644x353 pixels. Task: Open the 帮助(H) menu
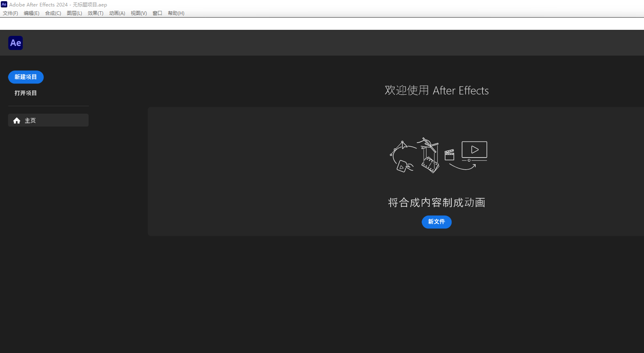click(x=176, y=13)
